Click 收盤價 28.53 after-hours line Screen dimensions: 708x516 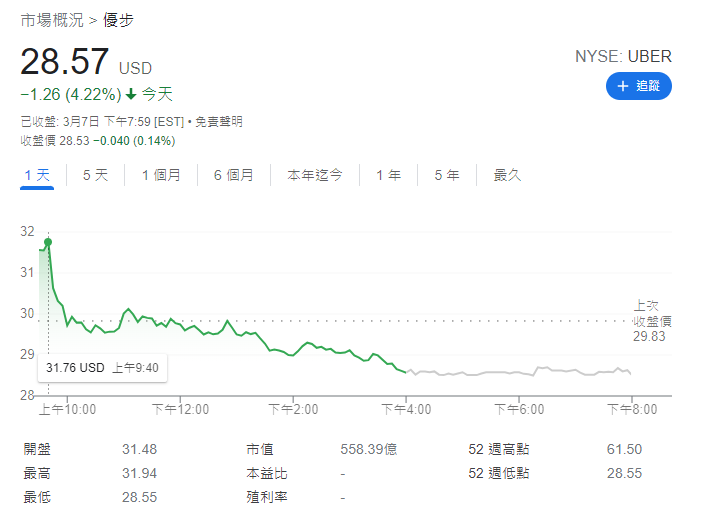coord(98,141)
